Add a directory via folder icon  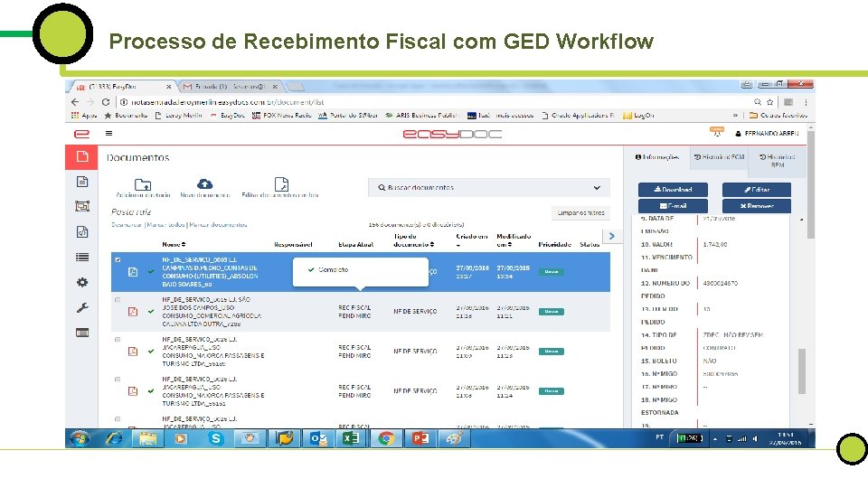click(143, 184)
